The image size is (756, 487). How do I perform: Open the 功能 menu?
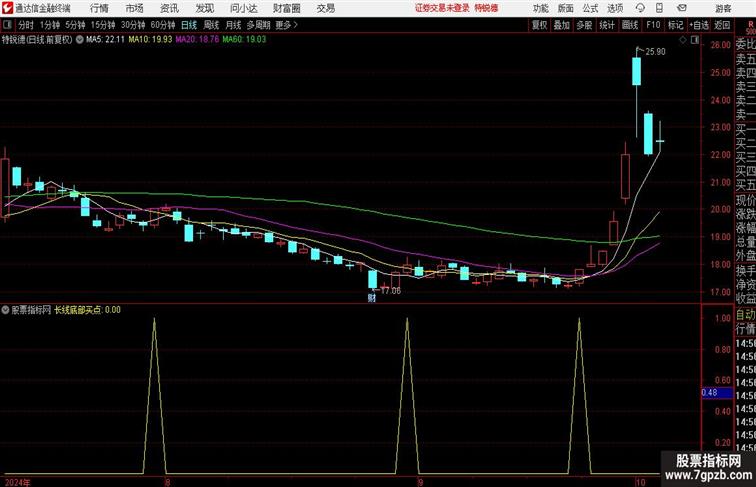[x=540, y=8]
